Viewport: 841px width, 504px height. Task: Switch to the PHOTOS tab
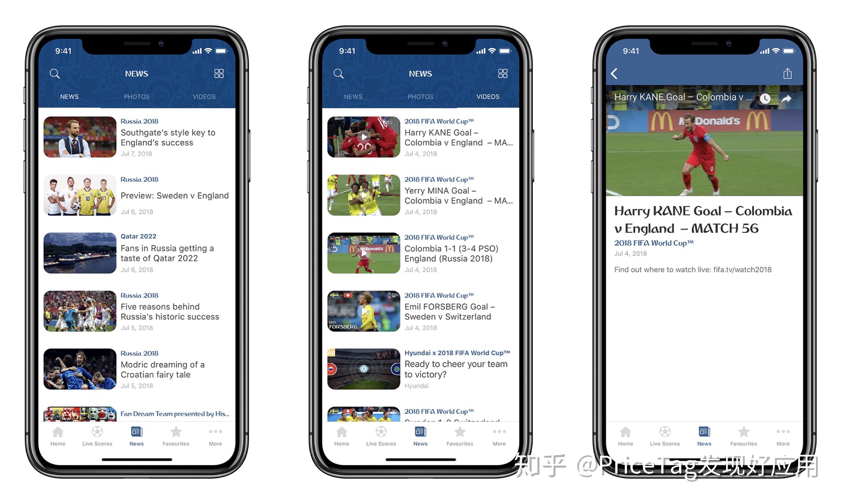(x=137, y=95)
